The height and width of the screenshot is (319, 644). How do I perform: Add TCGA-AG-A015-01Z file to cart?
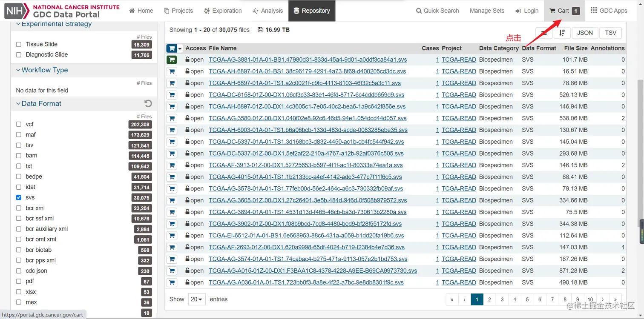point(172,271)
